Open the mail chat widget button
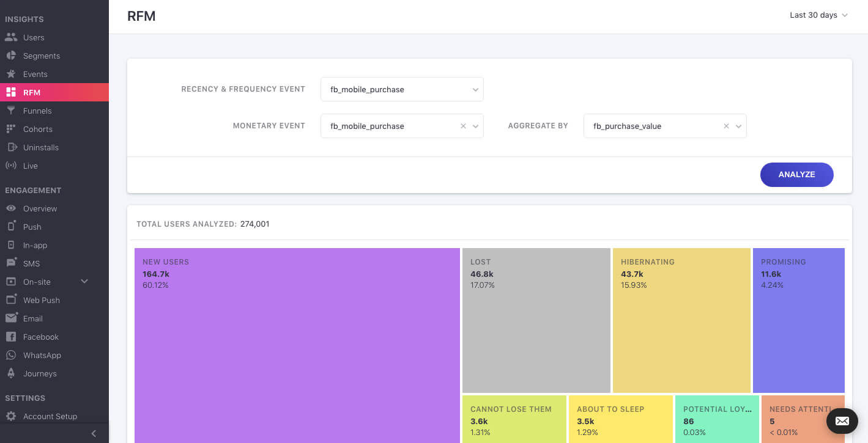Screen dimensions: 868x443 pos(842,421)
